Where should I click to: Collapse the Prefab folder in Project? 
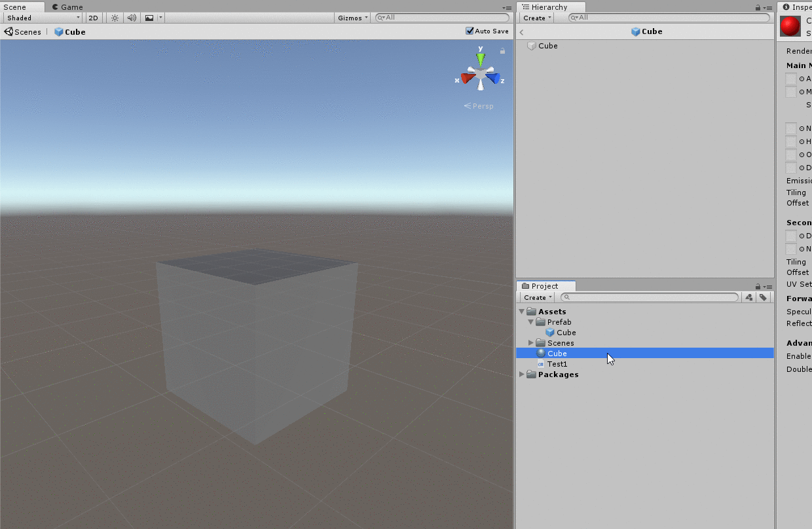[530, 322]
